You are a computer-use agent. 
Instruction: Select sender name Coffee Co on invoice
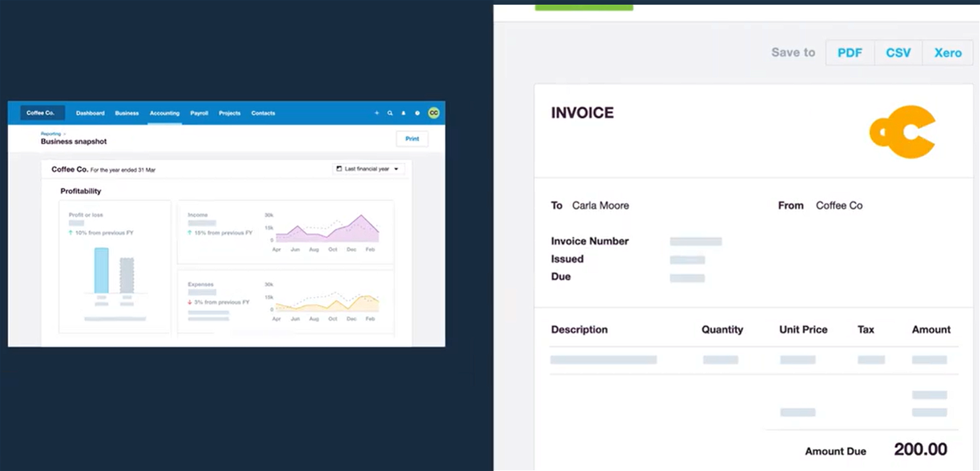point(839,206)
